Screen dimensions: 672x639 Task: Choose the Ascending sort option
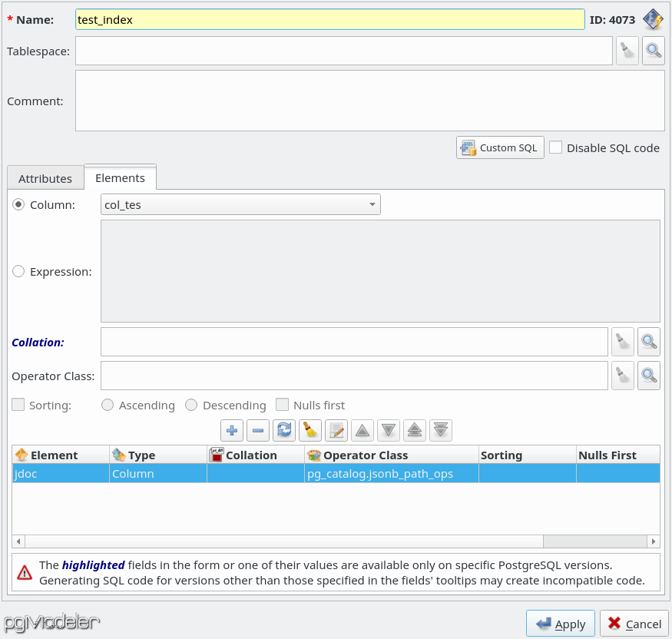(x=108, y=405)
